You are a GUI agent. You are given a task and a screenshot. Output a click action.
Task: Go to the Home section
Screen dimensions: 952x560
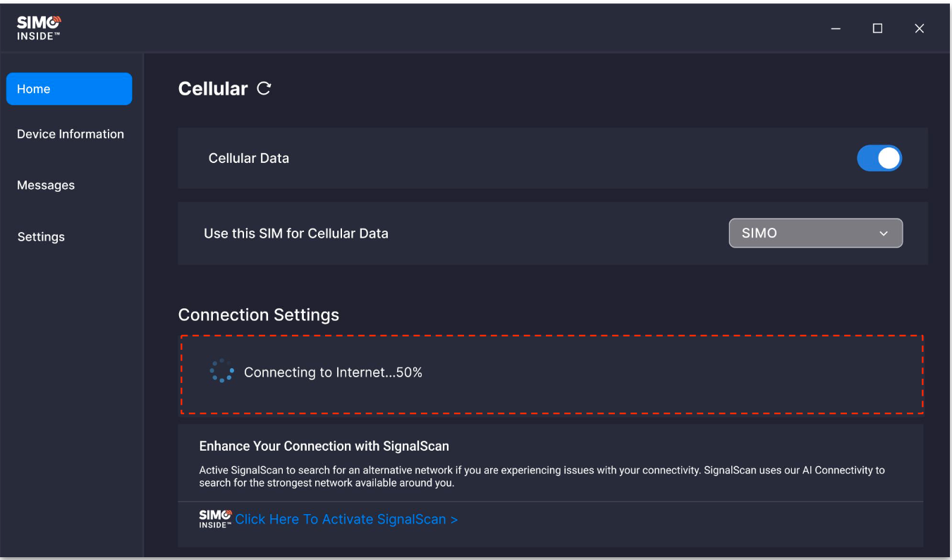pos(69,89)
